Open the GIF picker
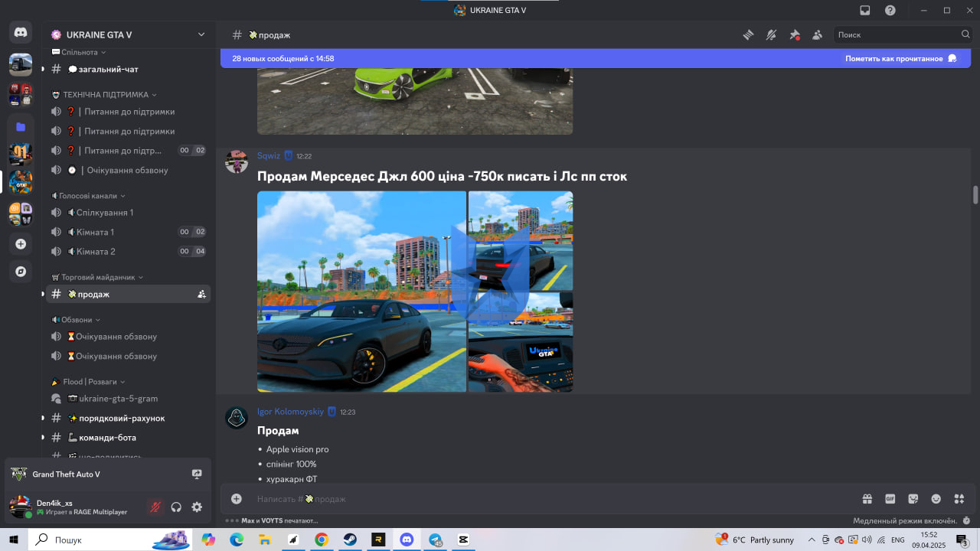This screenshot has height=551, width=980. tap(890, 499)
